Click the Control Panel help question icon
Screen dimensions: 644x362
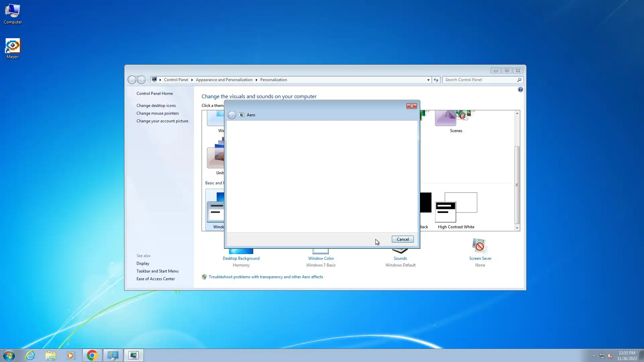520,89
